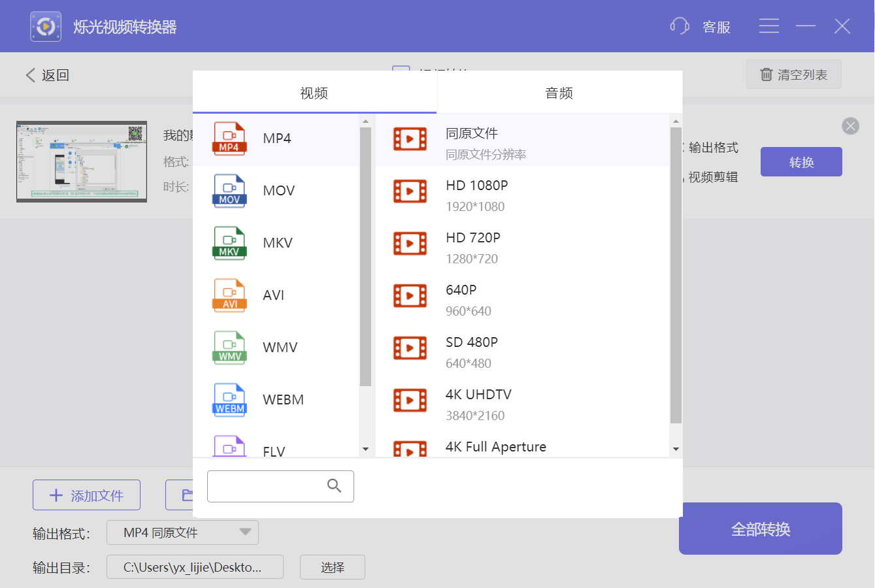Click the MOV format file icon
The width and height of the screenshot is (875, 588).
[x=229, y=191]
